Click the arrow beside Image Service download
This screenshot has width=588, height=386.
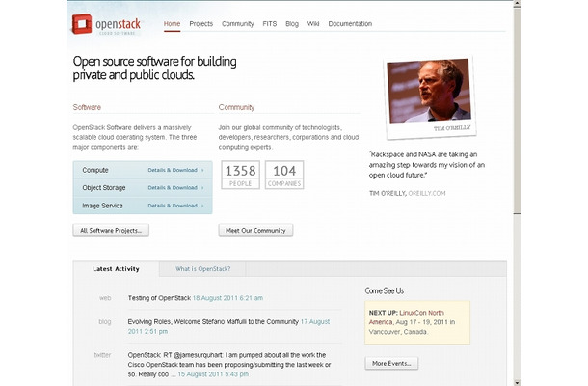202,206
